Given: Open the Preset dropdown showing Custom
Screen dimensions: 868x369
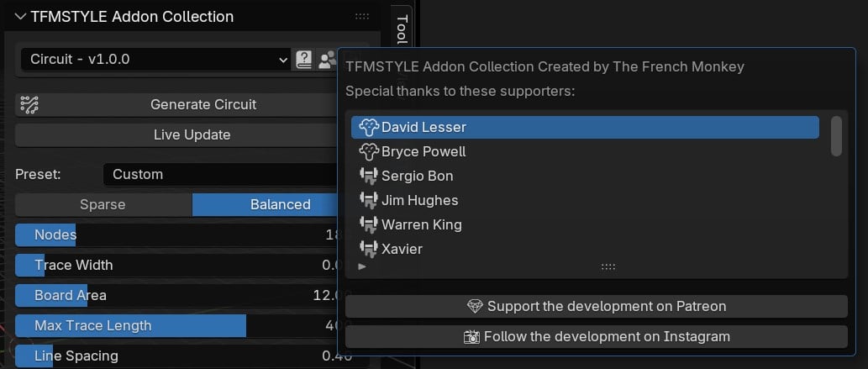Looking at the screenshot, I should point(220,174).
